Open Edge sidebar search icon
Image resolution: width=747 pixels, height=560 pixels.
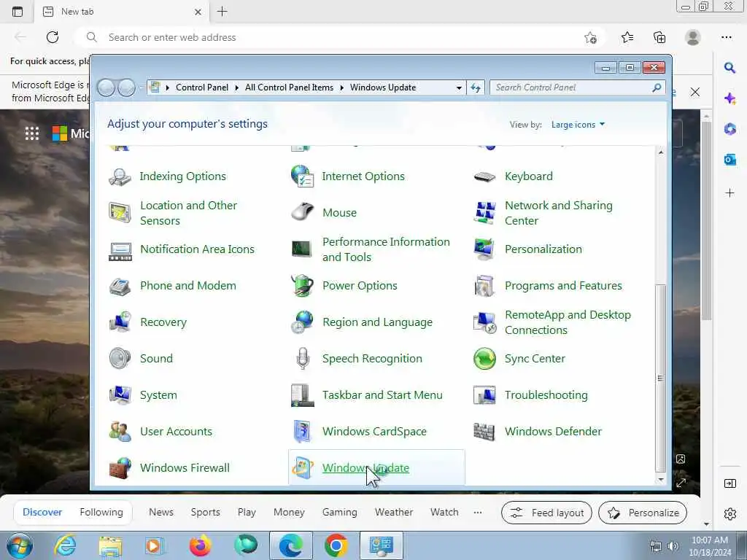pos(729,68)
